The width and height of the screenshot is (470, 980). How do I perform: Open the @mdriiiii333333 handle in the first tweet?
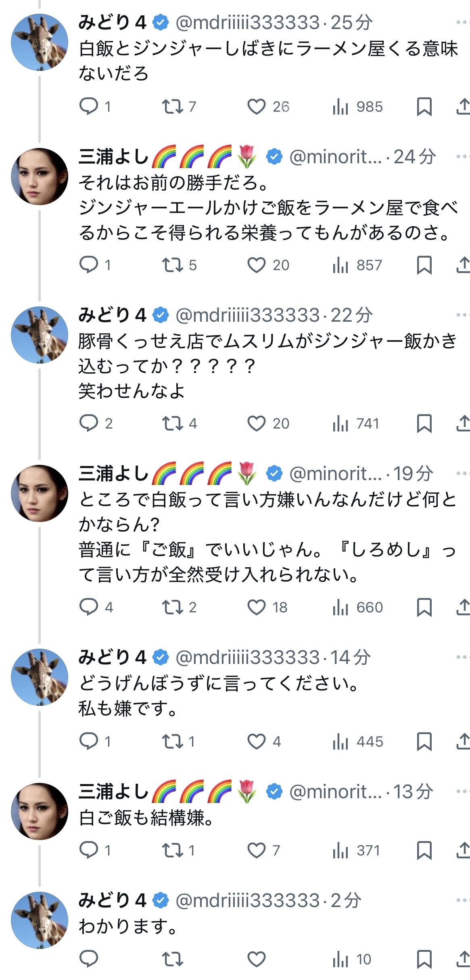tap(247, 23)
